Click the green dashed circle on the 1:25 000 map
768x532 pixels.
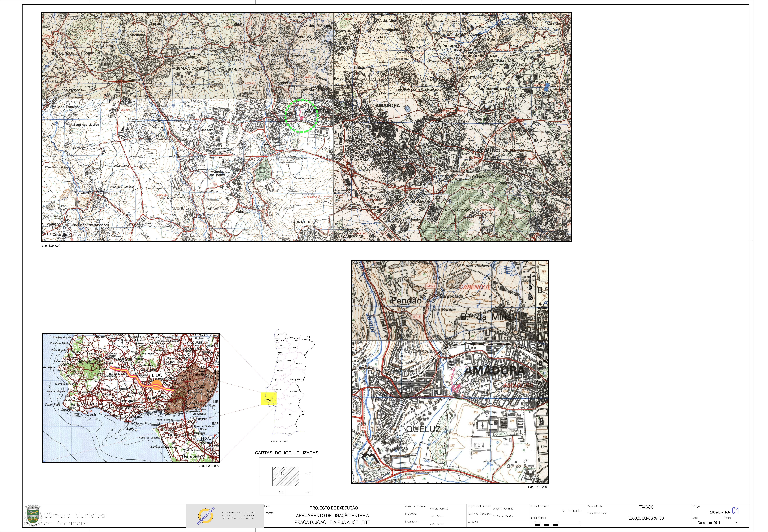302,116
